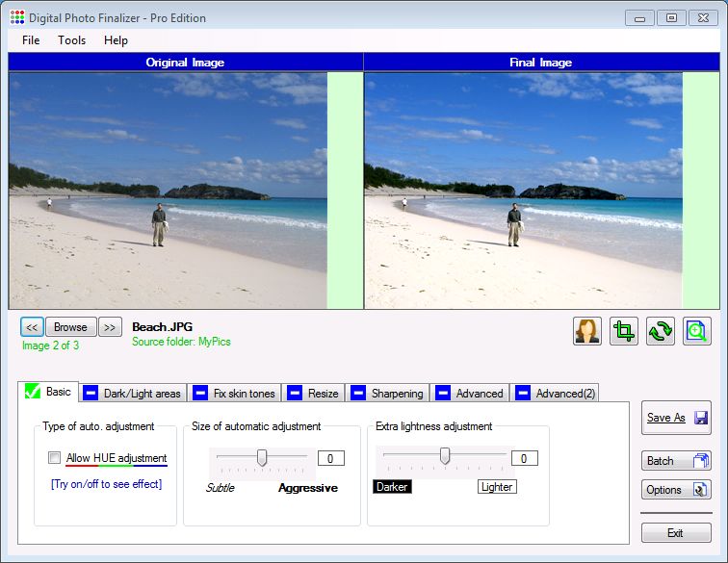
Task: Click the Original Image preview
Action: tap(169, 191)
